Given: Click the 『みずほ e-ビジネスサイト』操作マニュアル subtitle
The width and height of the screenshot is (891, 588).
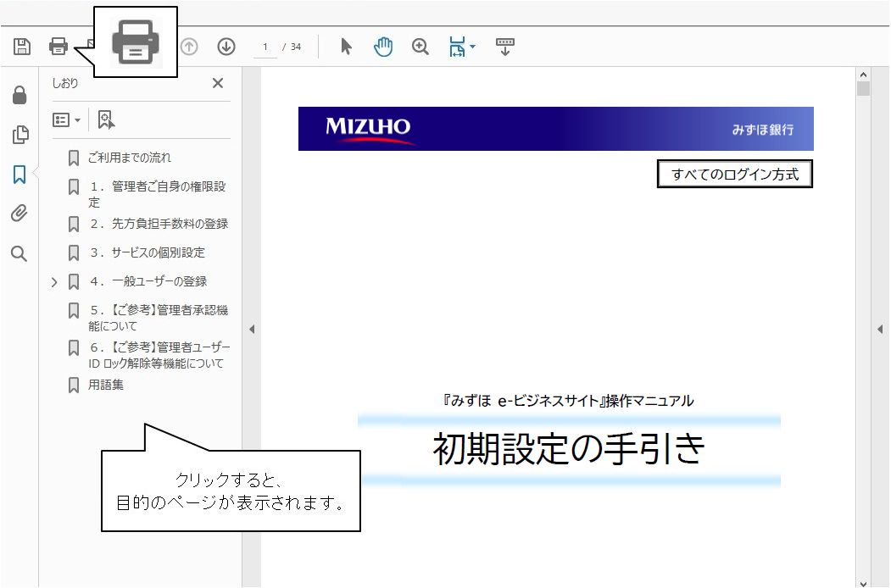Looking at the screenshot, I should point(568,401).
